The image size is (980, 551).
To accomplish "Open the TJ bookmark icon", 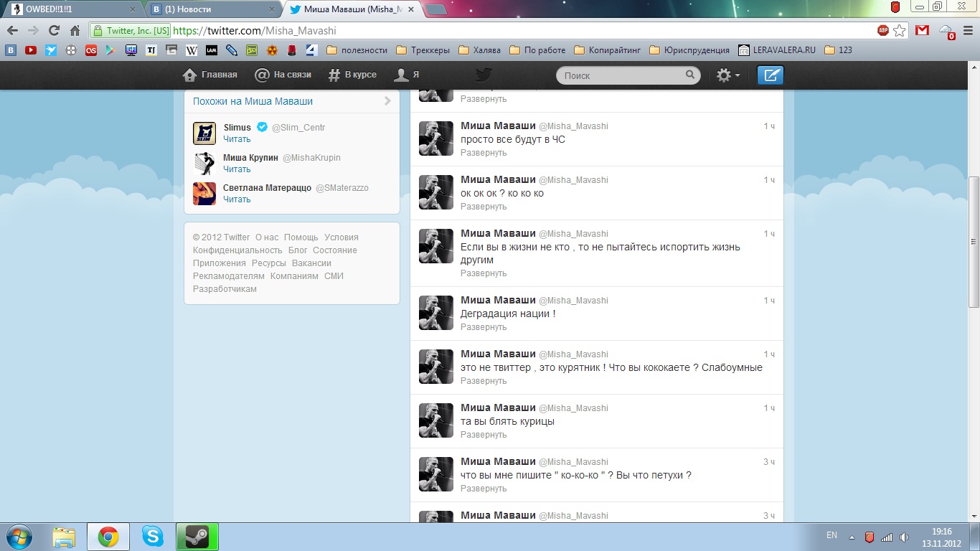I will tap(151, 50).
